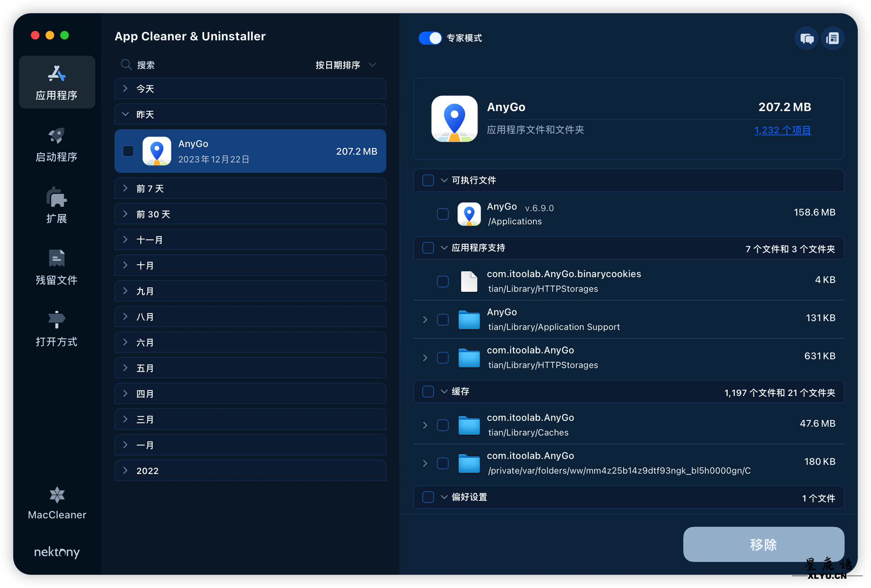Expand the 47.6 MB Caches folder row
Viewport: 871px width, 588px height.
tap(425, 425)
